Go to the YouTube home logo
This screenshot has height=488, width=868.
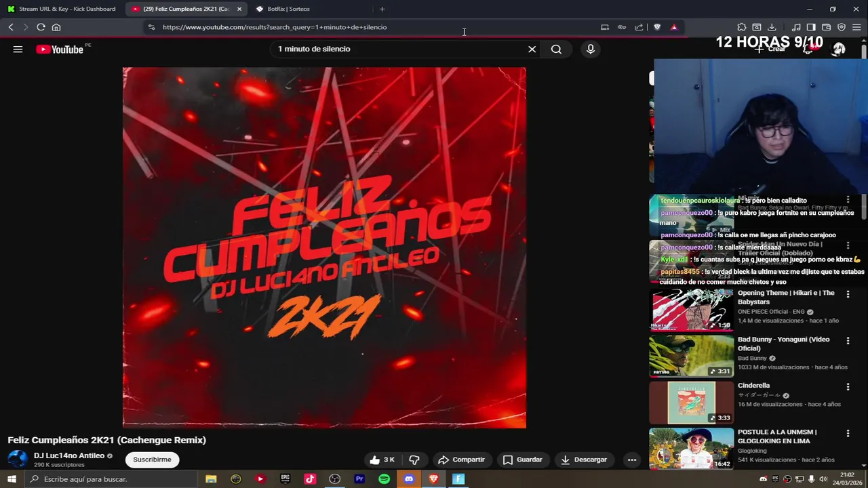click(x=60, y=49)
